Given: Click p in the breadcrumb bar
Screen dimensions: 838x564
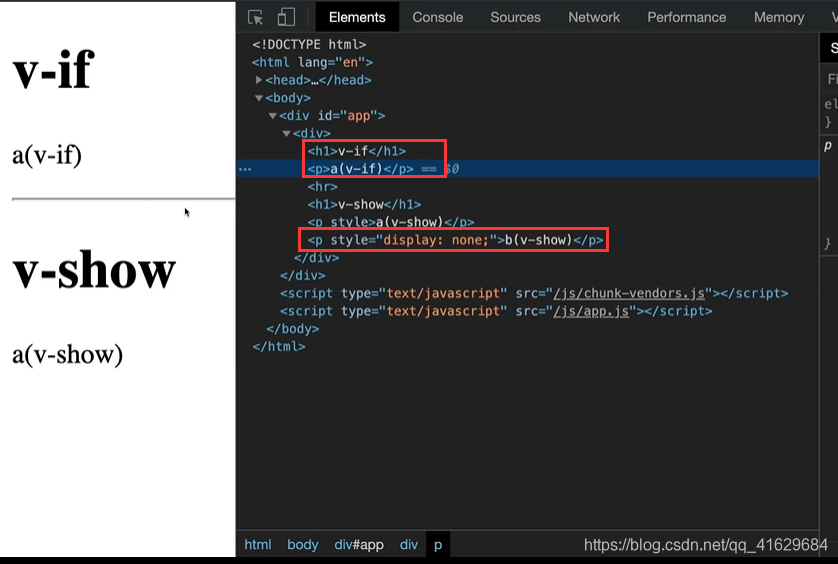Looking at the screenshot, I should [438, 544].
